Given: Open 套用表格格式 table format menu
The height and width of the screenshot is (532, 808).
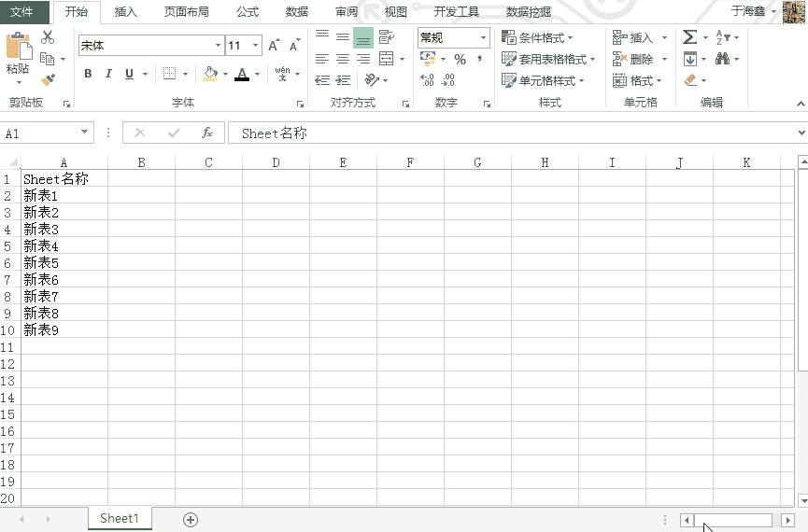Looking at the screenshot, I should [x=548, y=59].
